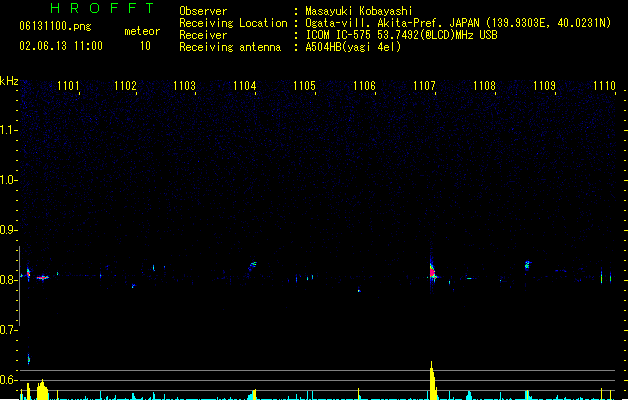The width and height of the screenshot is (629, 400).
Task: Click the 1104 time axis marker
Action: (245, 86)
